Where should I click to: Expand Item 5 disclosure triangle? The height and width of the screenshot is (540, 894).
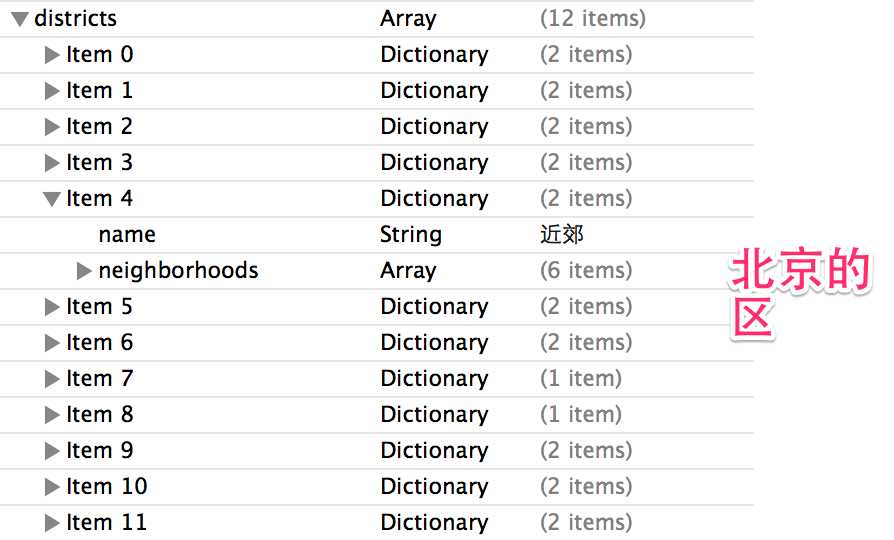[x=52, y=307]
